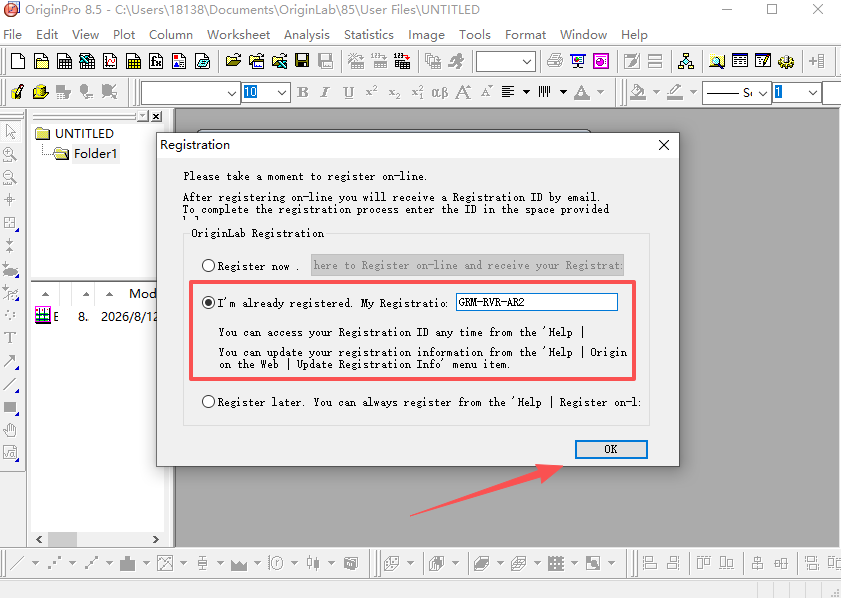Click the Open Template folder icon

[256, 61]
